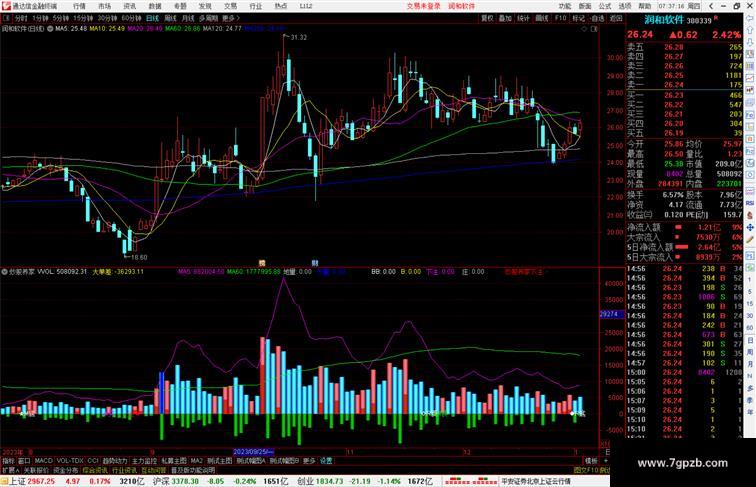Click the blue four-way arrows icon in the sidebar
Viewport: 756px width, 487px height.
pos(750,227)
